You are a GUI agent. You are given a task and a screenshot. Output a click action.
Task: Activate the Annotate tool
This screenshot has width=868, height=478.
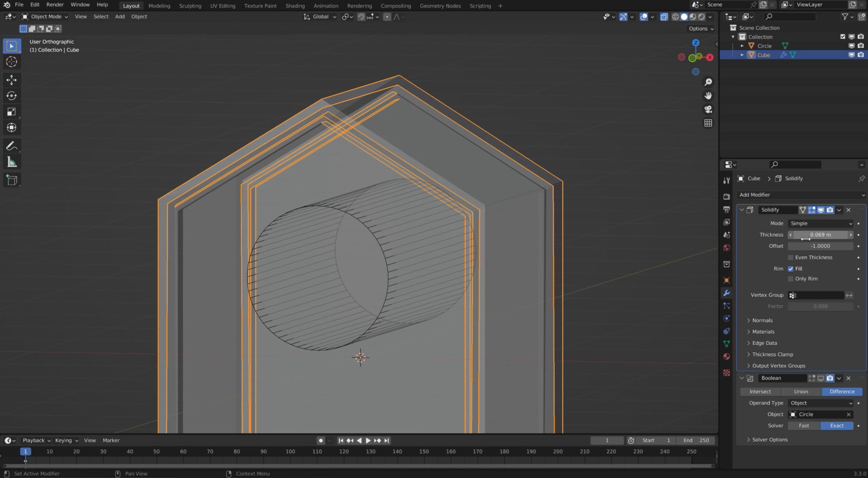(12, 146)
